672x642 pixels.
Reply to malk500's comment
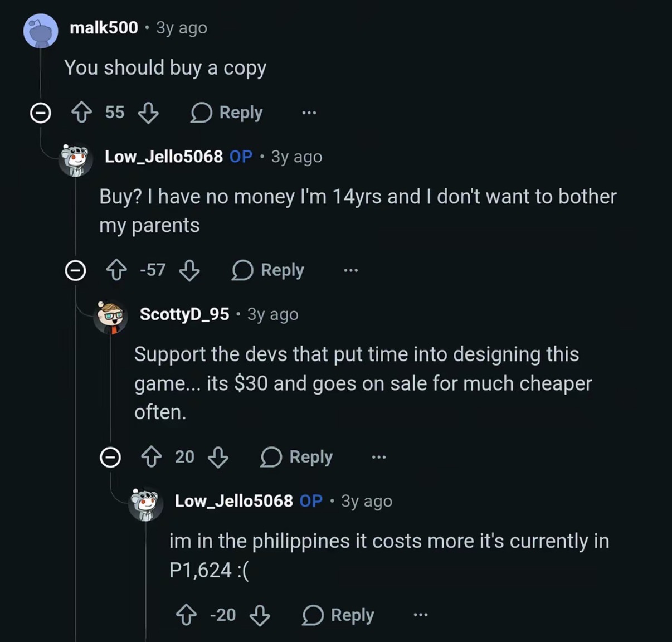pos(227,113)
